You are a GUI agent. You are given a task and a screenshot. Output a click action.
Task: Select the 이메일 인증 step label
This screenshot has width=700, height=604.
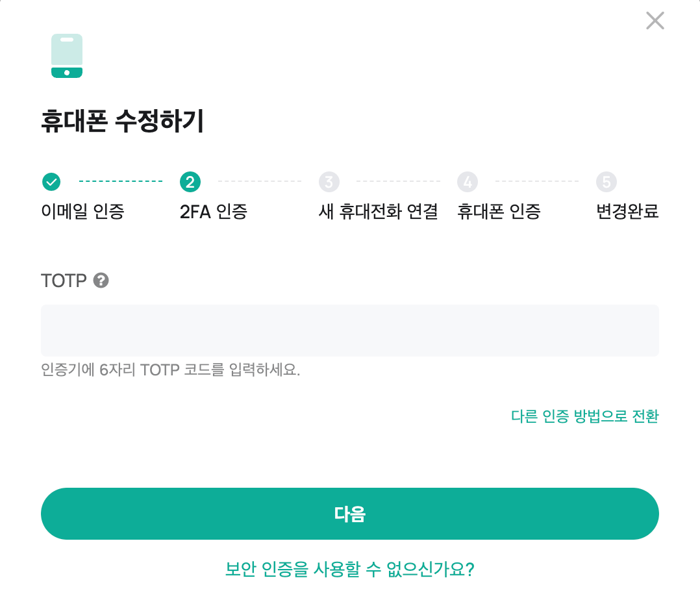pos(82,211)
